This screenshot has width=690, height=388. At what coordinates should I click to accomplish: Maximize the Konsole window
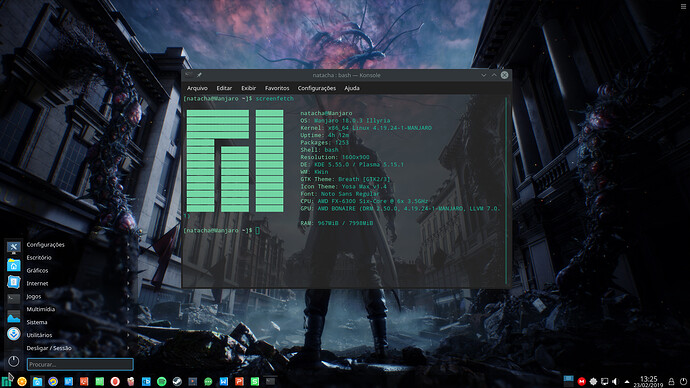click(x=494, y=75)
